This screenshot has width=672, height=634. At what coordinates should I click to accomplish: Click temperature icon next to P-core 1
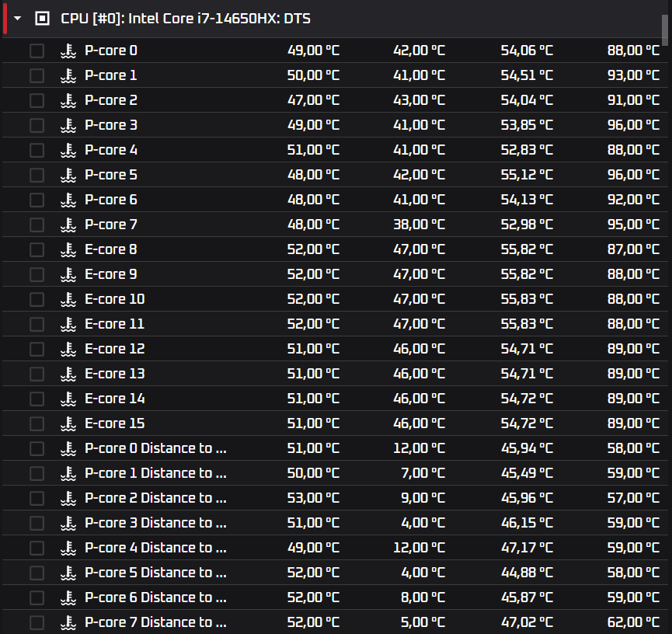[68, 75]
